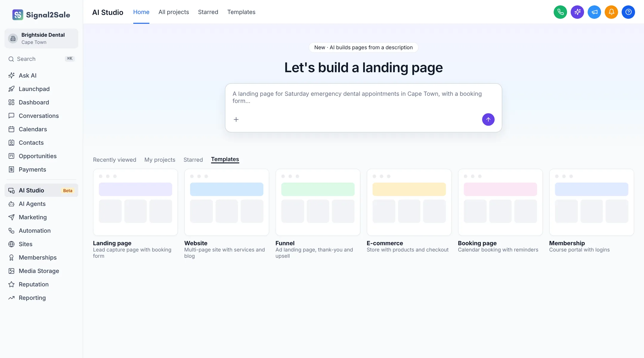Open Opportunities in sidebar
Screen dimensions: 644x358
click(x=41, y=156)
